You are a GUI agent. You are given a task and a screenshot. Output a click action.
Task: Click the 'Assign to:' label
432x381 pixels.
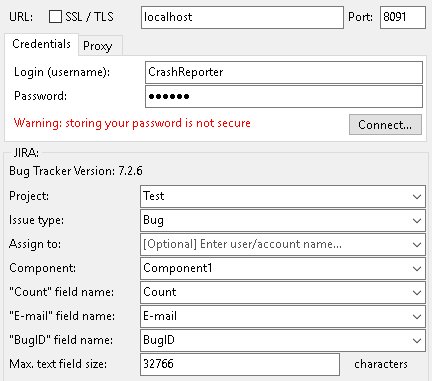click(35, 244)
